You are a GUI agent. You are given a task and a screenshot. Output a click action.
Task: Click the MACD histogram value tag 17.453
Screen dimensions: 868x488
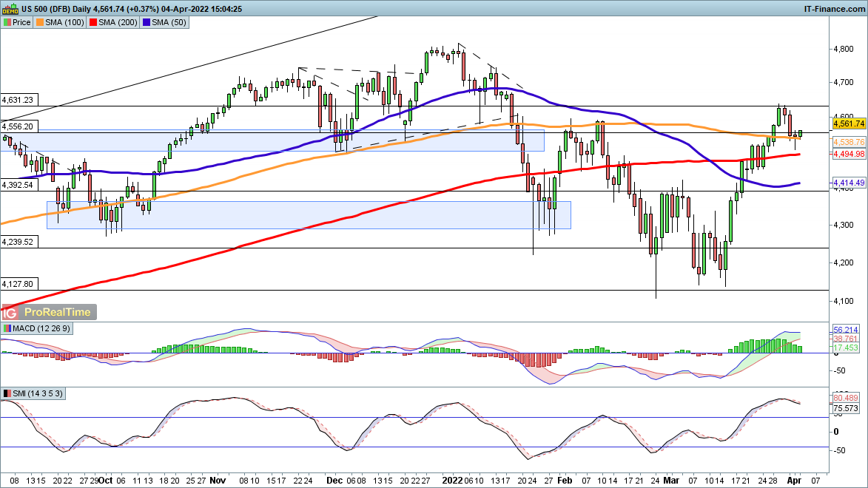[846, 348]
